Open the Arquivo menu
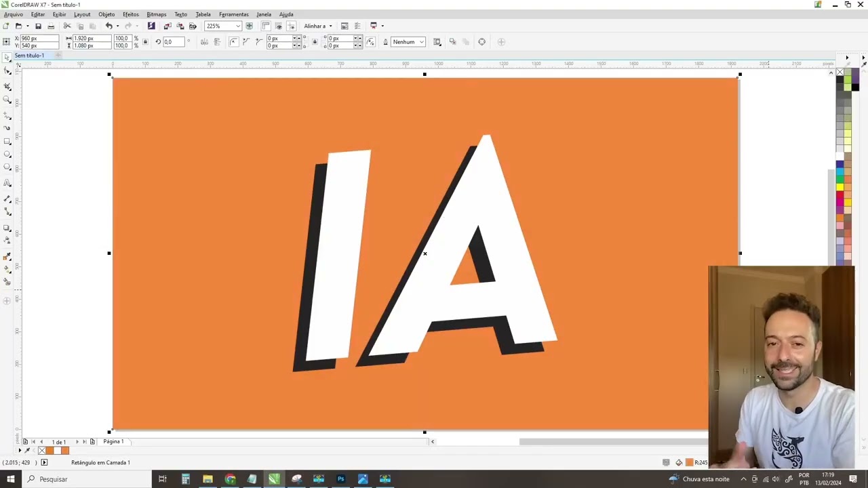Screen dimensions: 868x488 pyautogui.click(x=14, y=14)
